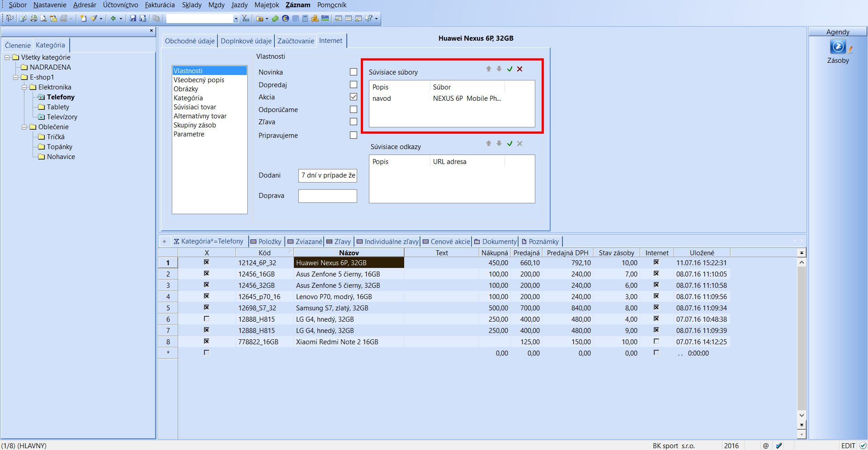This screenshot has width=868, height=450.
Task: Open print preview magnifier icon
Action: point(43,19)
